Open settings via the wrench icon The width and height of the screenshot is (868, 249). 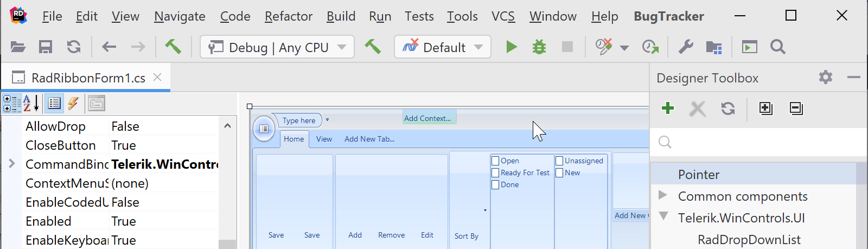click(686, 47)
